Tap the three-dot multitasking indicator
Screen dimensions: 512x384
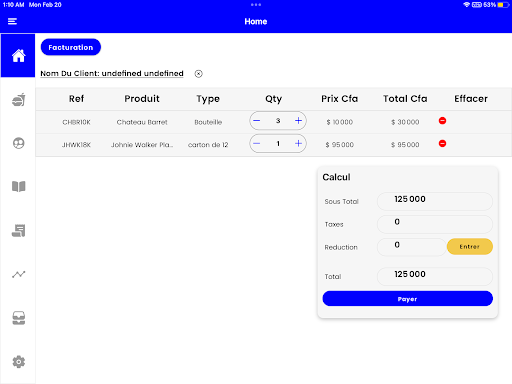tap(256, 5)
